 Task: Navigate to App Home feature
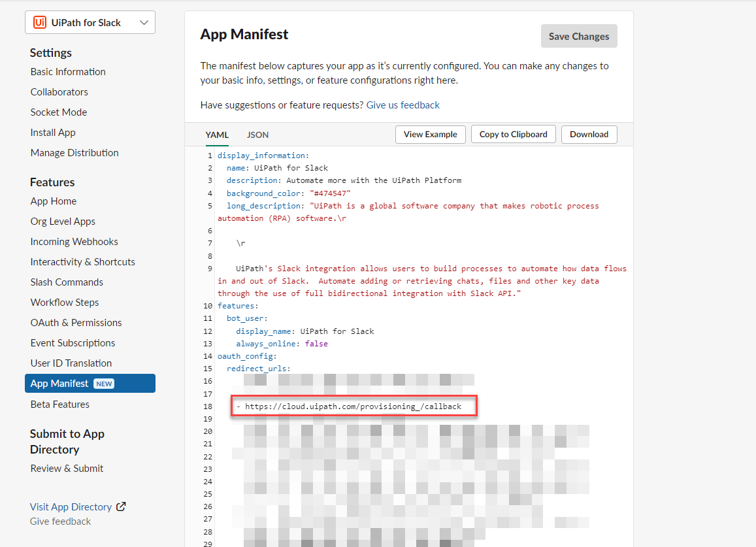pyautogui.click(x=54, y=201)
